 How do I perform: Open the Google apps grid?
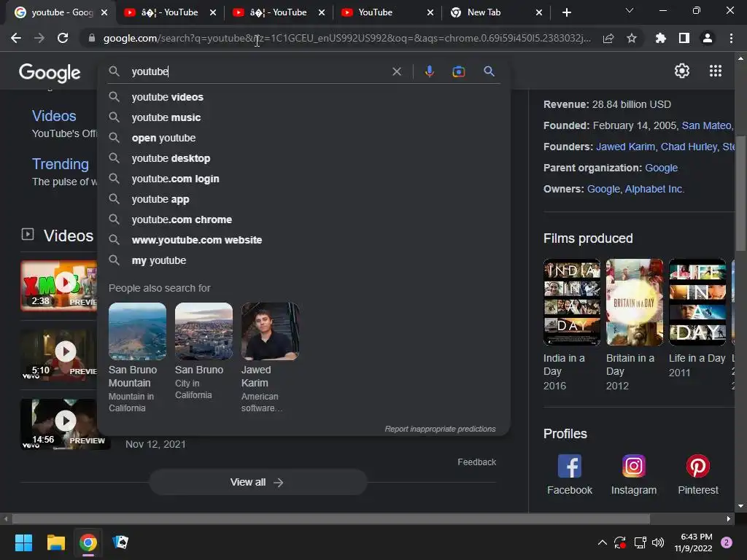click(716, 71)
